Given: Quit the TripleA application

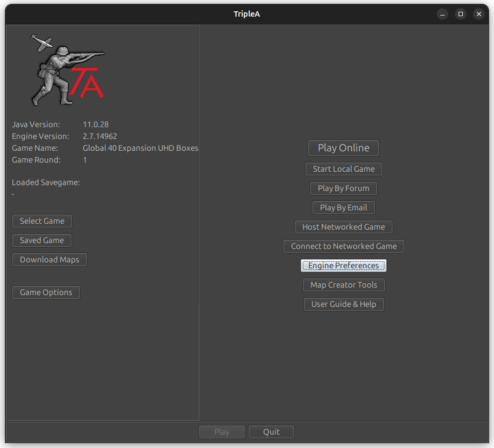Looking at the screenshot, I should [271, 431].
